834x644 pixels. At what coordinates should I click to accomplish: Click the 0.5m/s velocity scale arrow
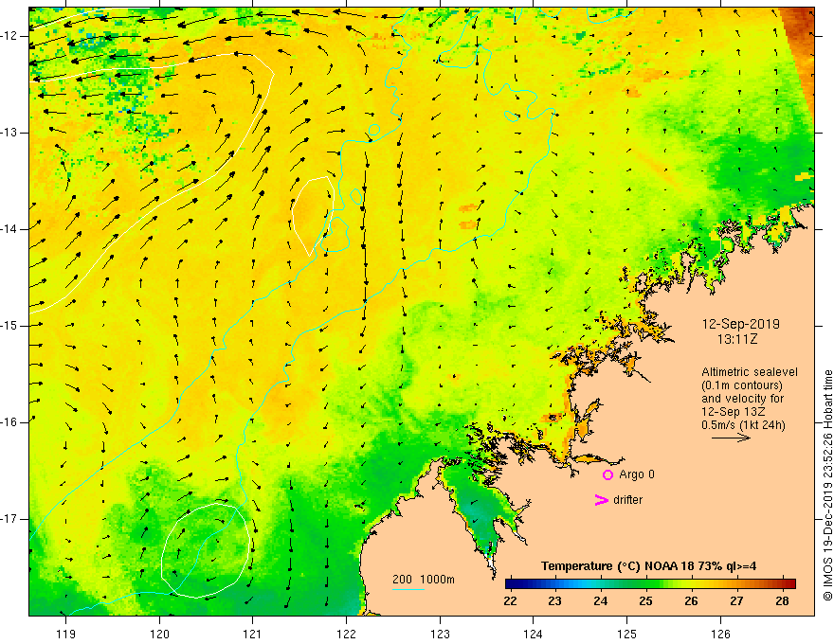pos(731,438)
